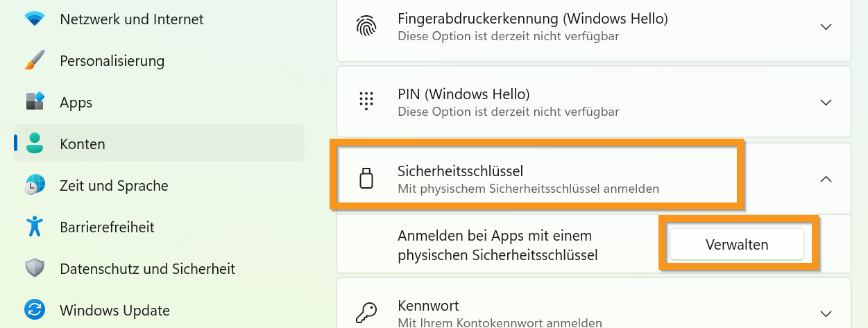Select the Sicherheitsschlüssel option header text
Viewport: 868px width, 328px height.
pyautogui.click(x=460, y=170)
